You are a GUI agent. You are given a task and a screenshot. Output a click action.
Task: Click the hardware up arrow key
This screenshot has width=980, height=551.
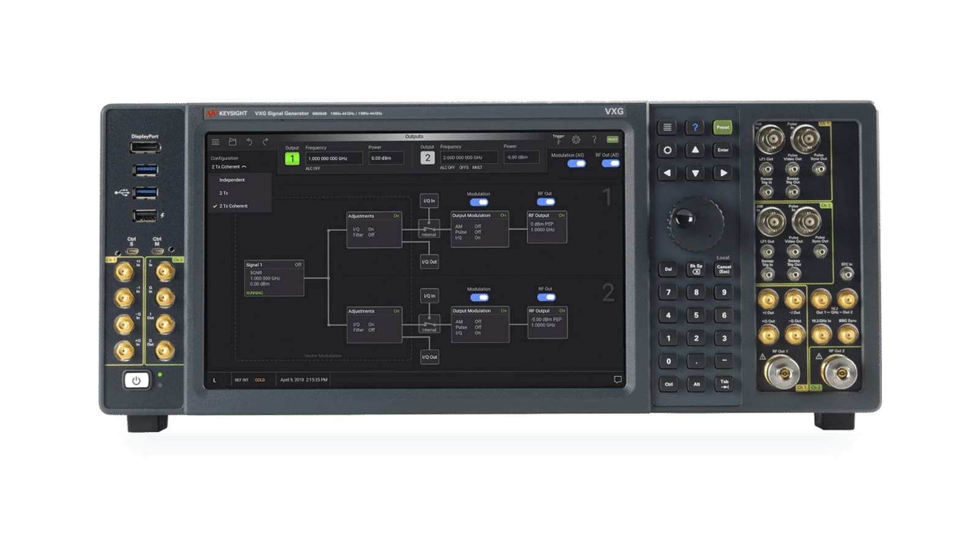[x=695, y=150]
